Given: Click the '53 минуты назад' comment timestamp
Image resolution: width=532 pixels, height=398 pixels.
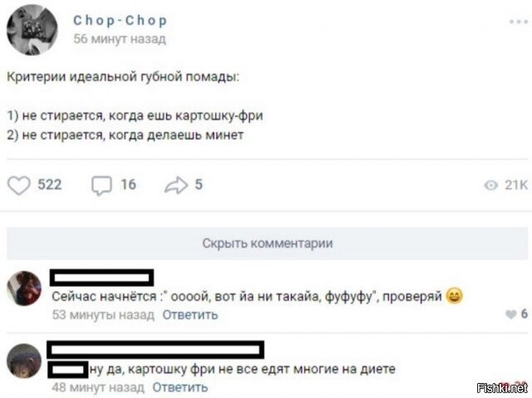Looking at the screenshot, I should 103,315.
